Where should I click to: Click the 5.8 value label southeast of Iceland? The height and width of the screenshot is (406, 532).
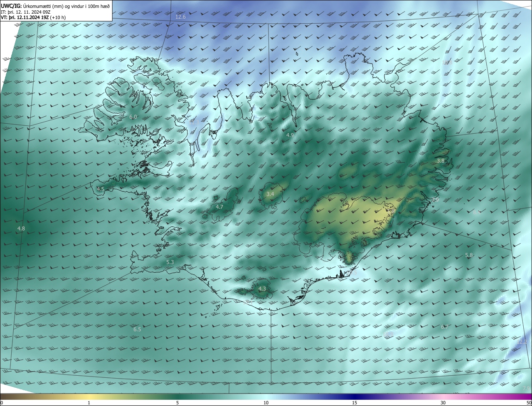pyautogui.click(x=469, y=255)
